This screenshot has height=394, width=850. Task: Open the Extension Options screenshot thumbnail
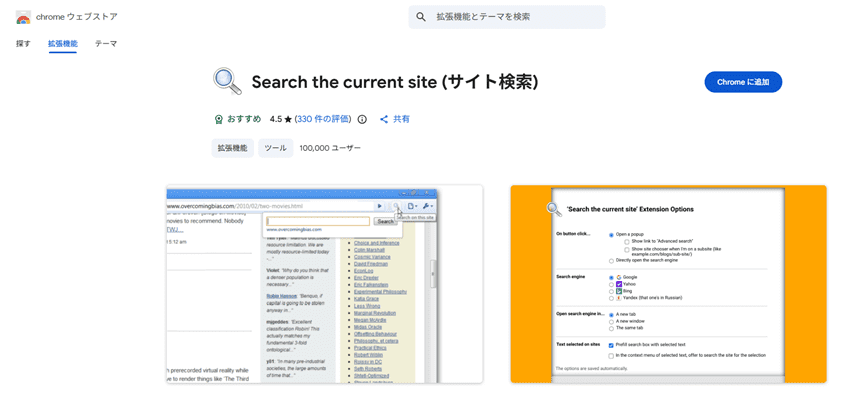[x=668, y=284]
